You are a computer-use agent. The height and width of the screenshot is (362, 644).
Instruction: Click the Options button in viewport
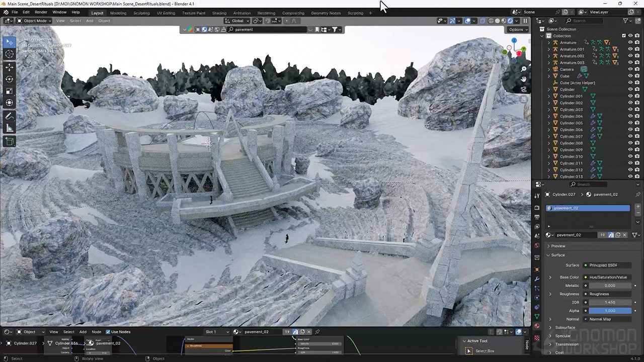518,29
